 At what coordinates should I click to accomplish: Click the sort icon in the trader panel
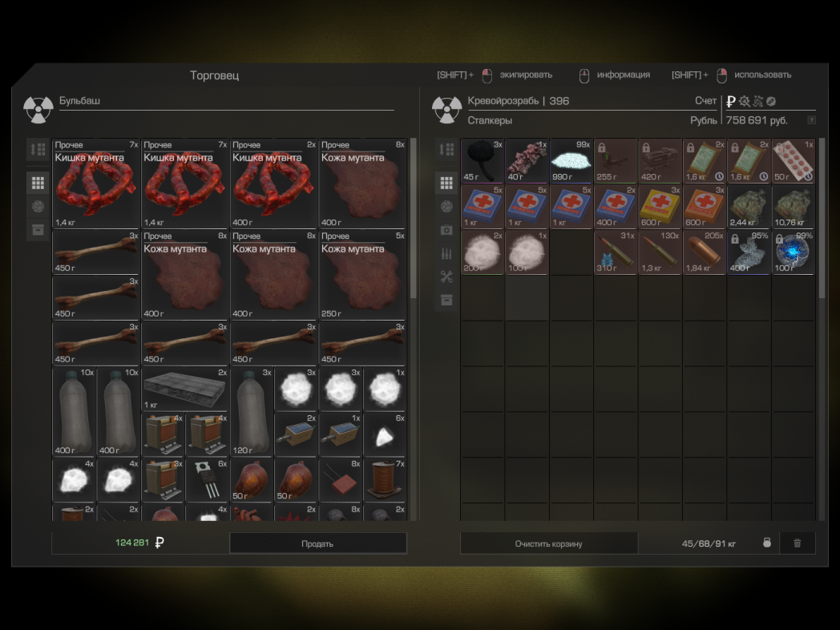point(38,150)
